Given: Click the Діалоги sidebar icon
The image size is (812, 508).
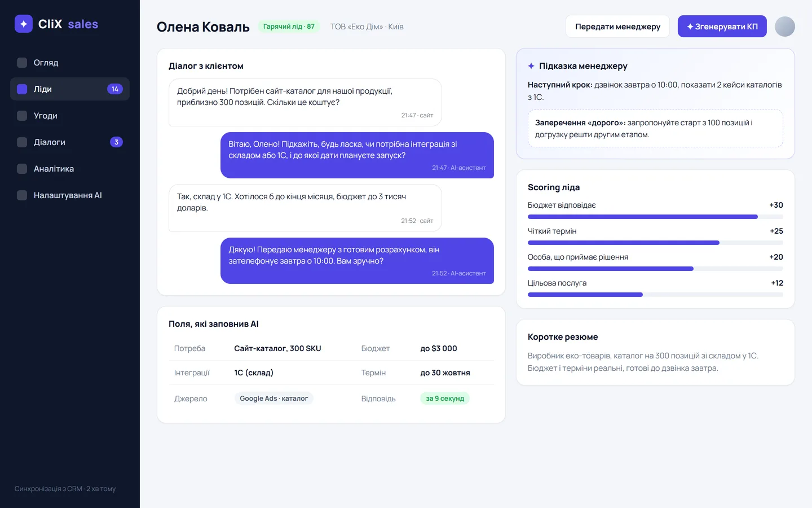Looking at the screenshot, I should point(22,142).
